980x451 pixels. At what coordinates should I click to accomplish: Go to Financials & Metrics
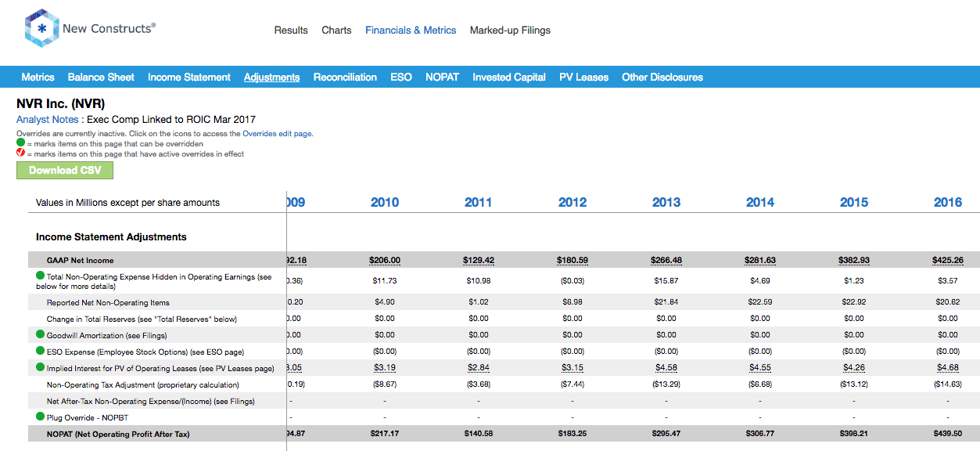point(411,31)
